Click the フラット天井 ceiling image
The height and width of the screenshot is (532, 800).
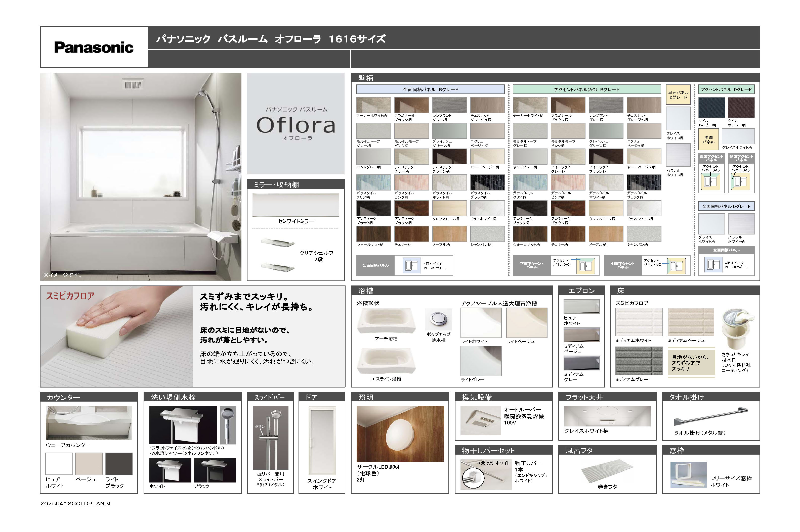pos(607,416)
